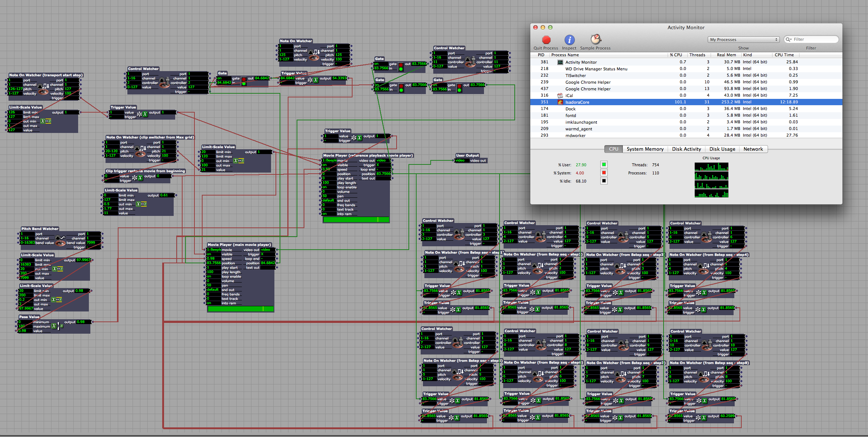Click traffic light icon of Gate outputting 84.6842

point(244,81)
